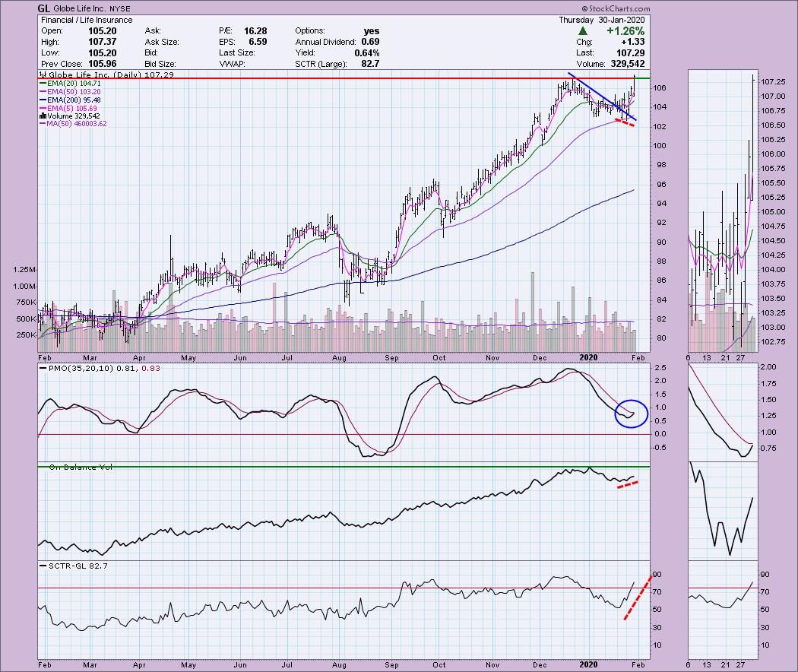The width and height of the screenshot is (798, 672).
Task: Select the NYSE exchange label
Action: (119, 8)
